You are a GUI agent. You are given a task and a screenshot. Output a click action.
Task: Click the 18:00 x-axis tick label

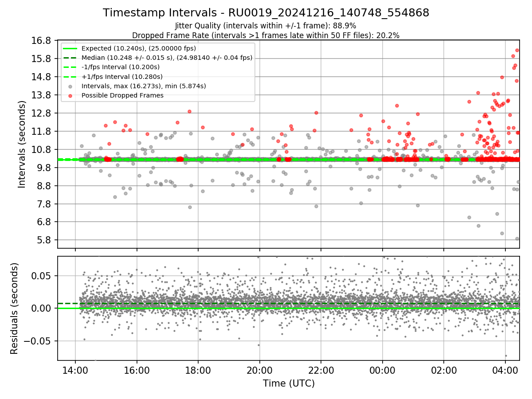pos(198,370)
